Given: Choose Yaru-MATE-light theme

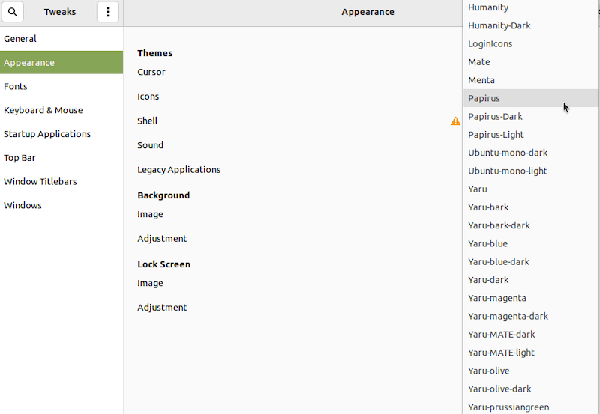Looking at the screenshot, I should coord(530,353).
